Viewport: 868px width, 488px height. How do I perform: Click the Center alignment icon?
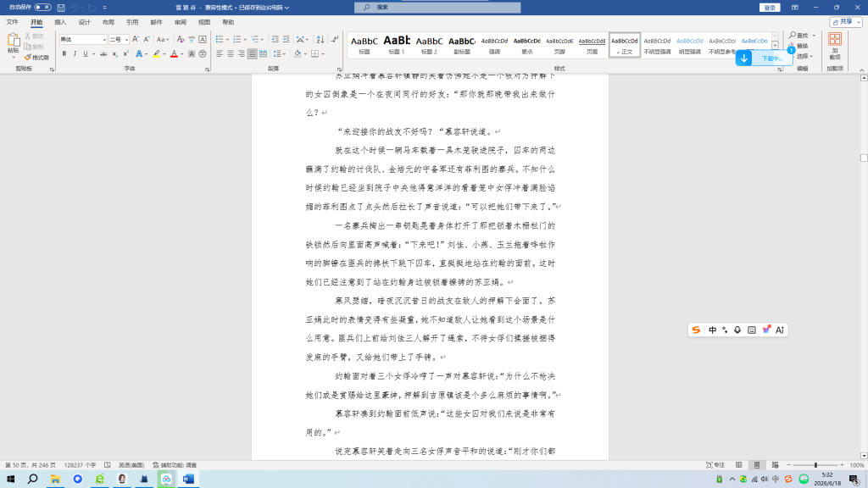tap(231, 53)
